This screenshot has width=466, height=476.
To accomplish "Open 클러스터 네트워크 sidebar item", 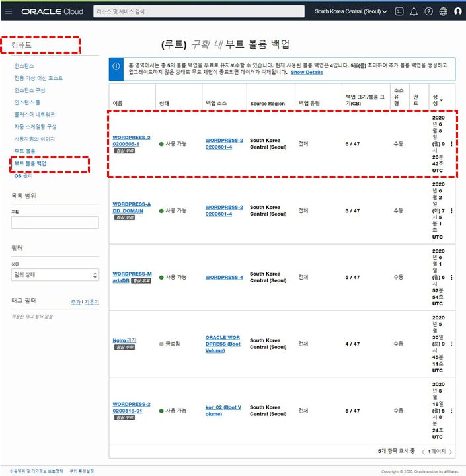I will [34, 114].
